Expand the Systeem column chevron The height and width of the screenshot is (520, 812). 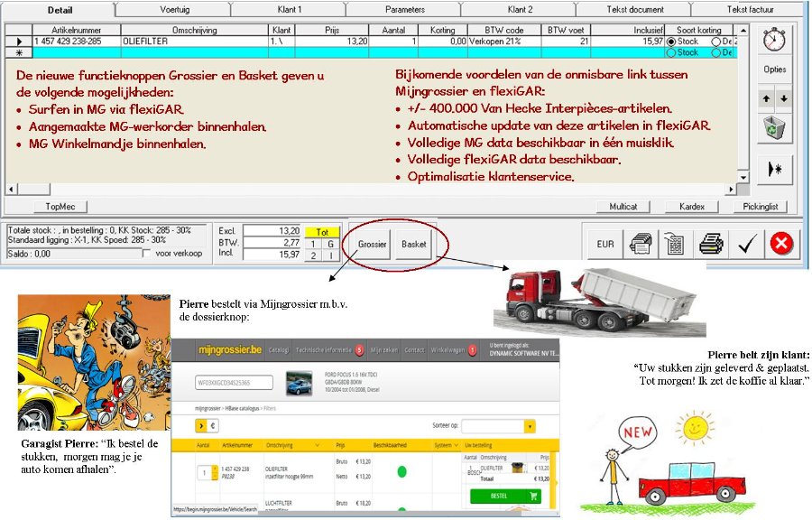click(456, 445)
